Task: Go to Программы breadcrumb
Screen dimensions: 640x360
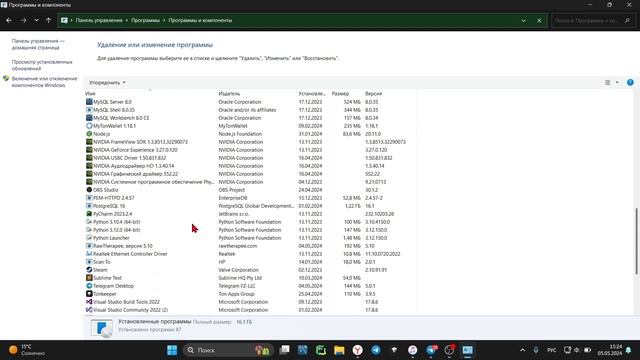Action: (x=145, y=20)
